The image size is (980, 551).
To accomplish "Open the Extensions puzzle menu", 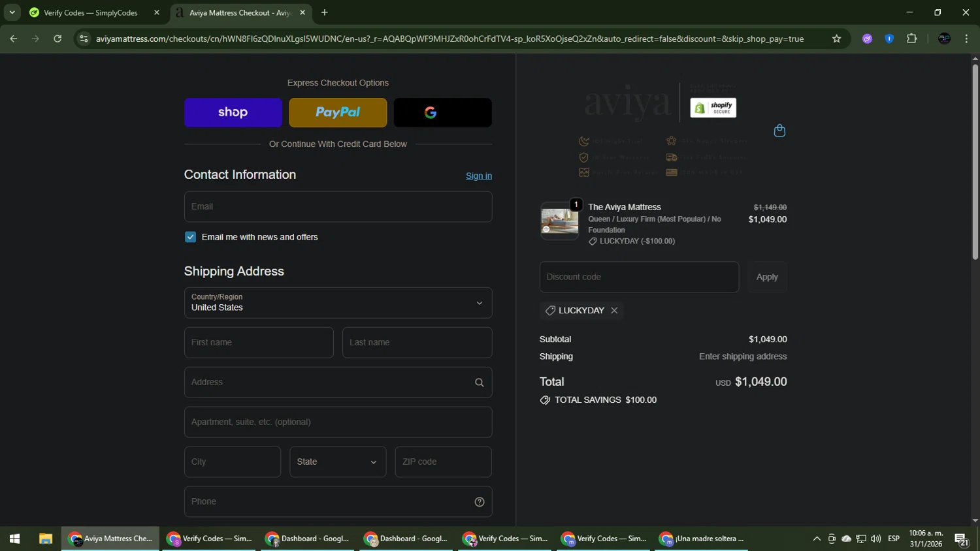I will 912,39.
